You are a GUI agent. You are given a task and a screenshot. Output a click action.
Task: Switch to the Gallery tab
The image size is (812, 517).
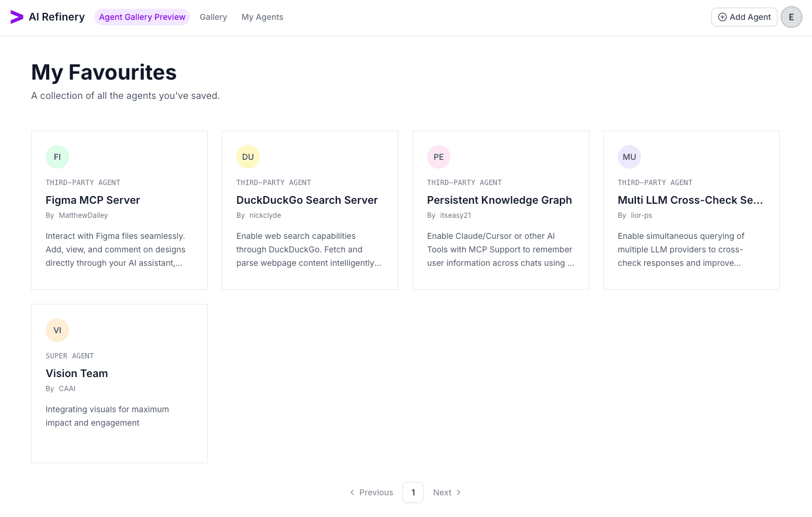point(213,17)
